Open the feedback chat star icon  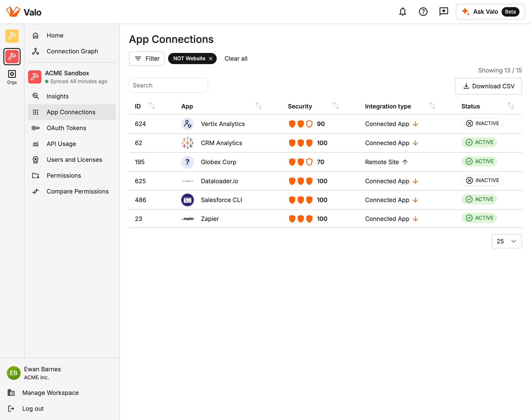pos(444,12)
